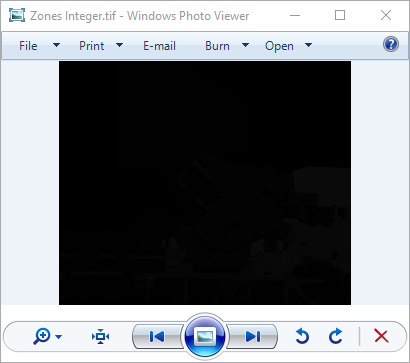Click the Open button

(279, 46)
